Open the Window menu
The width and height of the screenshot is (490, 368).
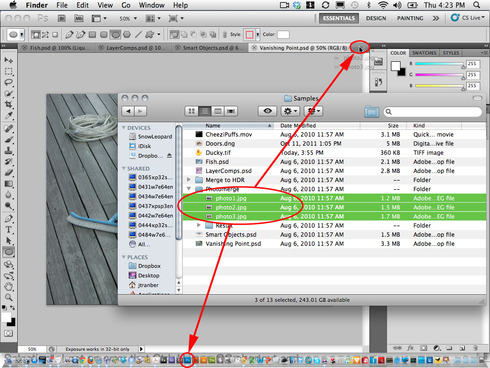click(152, 5)
